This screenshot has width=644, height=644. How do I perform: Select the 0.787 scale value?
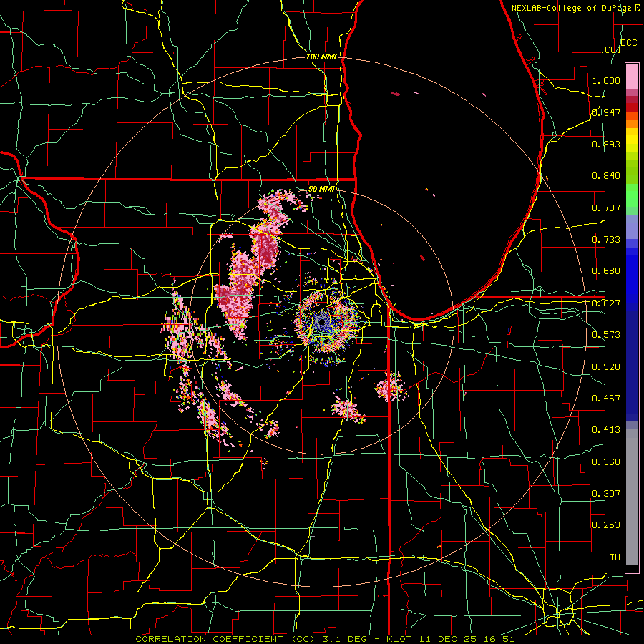click(x=606, y=208)
